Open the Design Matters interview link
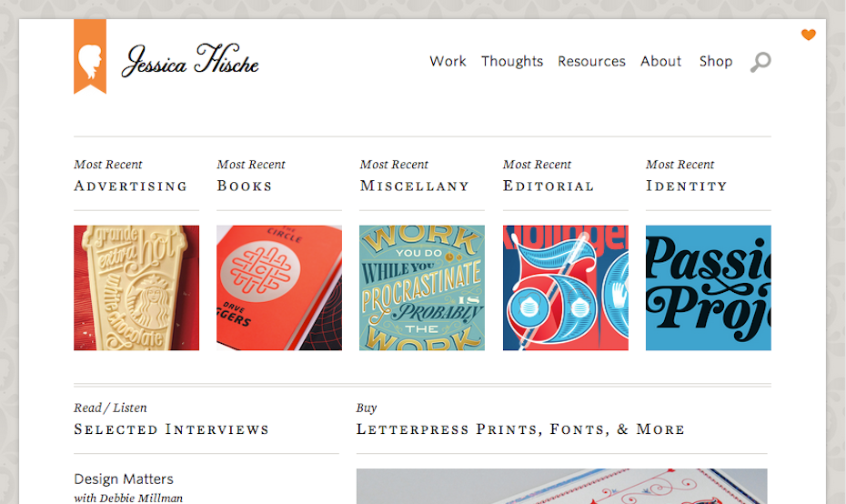This screenshot has height=504, width=846. 124,479
